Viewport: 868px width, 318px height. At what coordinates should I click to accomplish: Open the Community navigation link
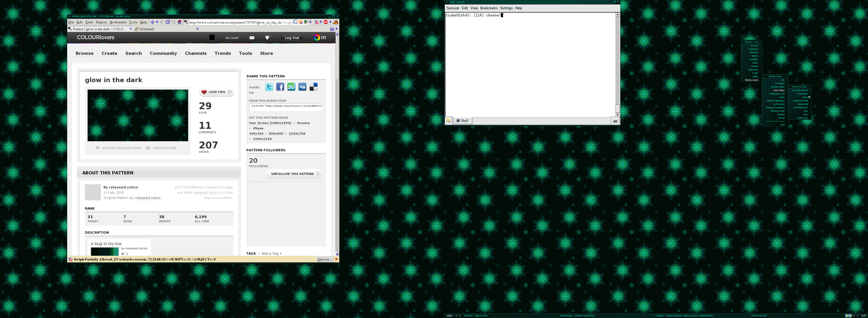click(163, 53)
